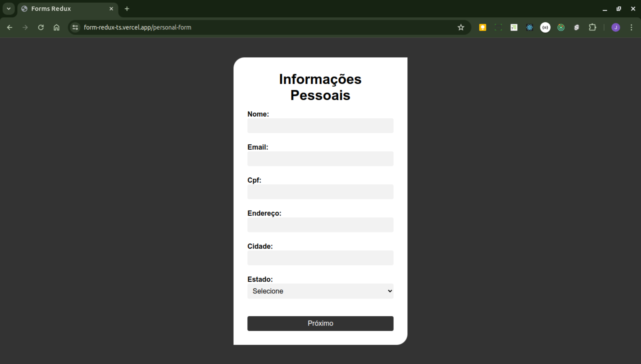This screenshot has width=641, height=364.
Task: Open the tab search chevron dropdown
Action: pos(9,9)
